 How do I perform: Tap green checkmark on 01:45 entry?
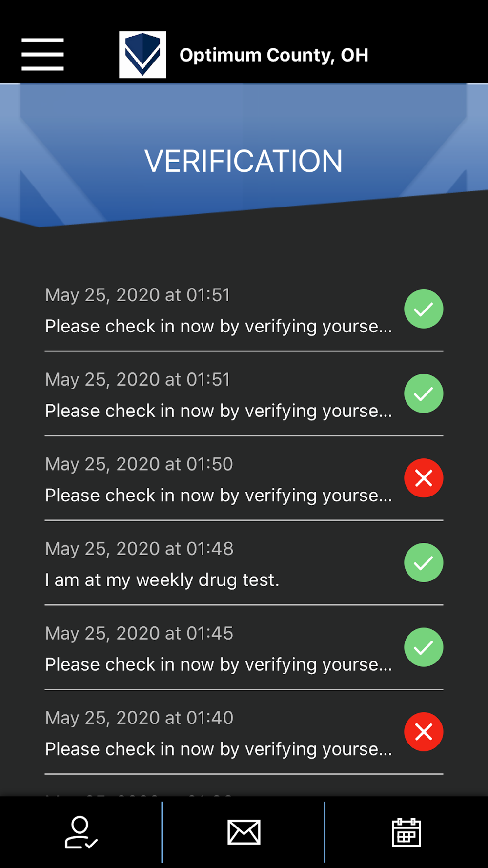tap(424, 647)
